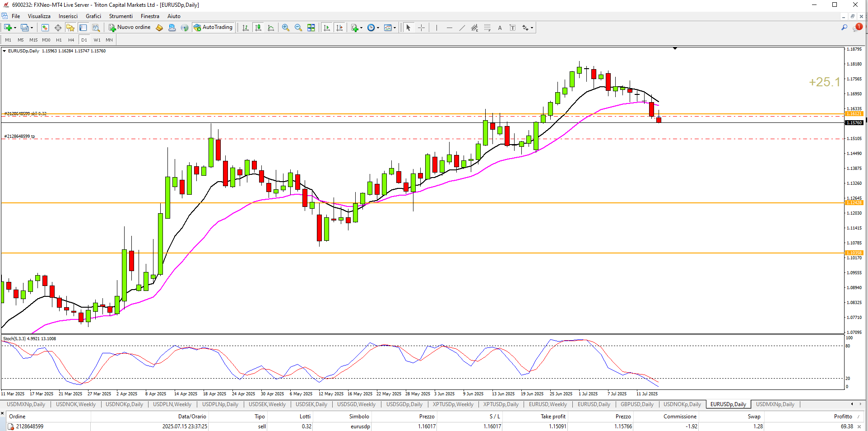868x431 pixels.
Task: Switch to the XPTUSD,Weekly chart tab
Action: point(453,404)
